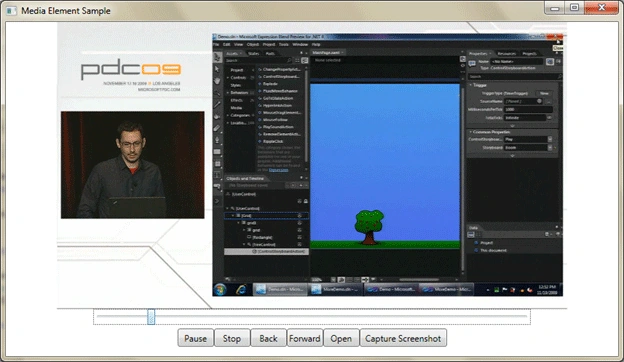Jump ahead using the Forward button
This screenshot has width=624, height=362.
304,338
